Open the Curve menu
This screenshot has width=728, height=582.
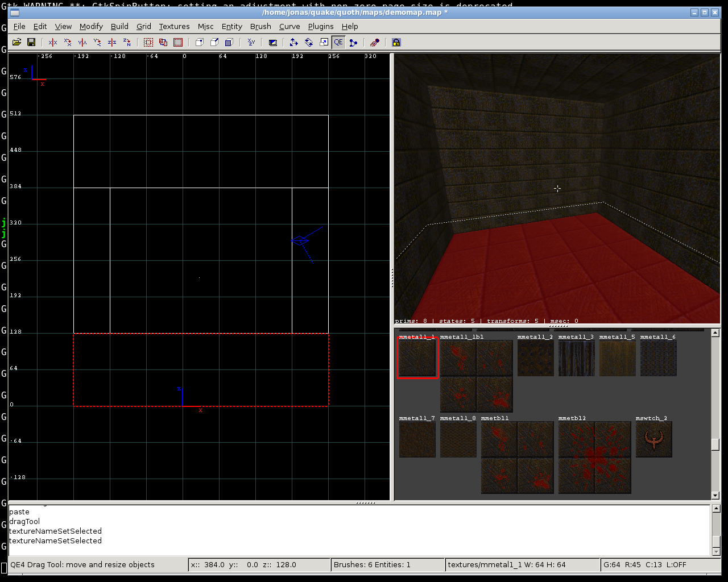click(x=289, y=26)
